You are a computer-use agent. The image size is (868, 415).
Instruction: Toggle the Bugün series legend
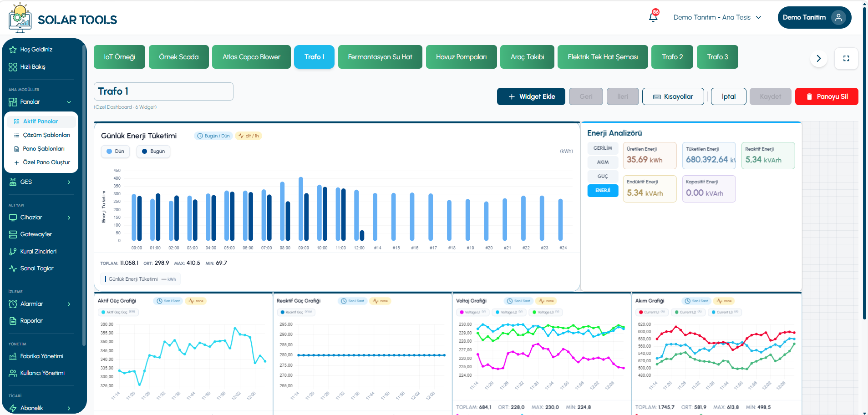153,152
